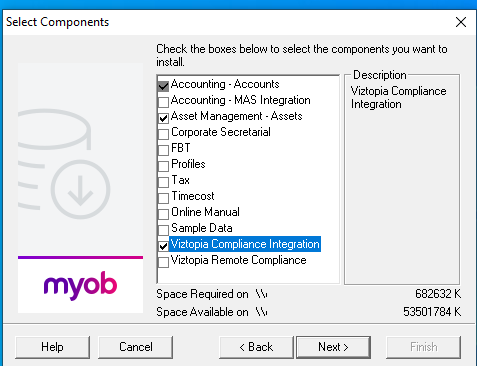Go back to the previous step
The height and width of the screenshot is (366, 477).
(x=256, y=347)
